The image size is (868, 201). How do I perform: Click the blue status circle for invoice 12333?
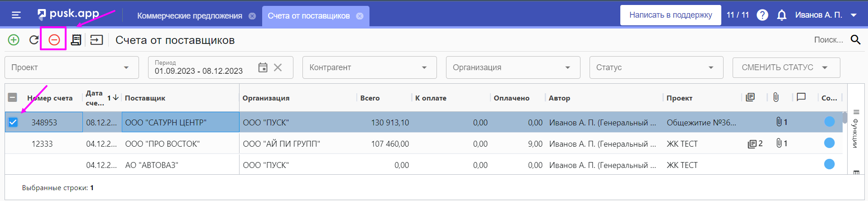[830, 143]
